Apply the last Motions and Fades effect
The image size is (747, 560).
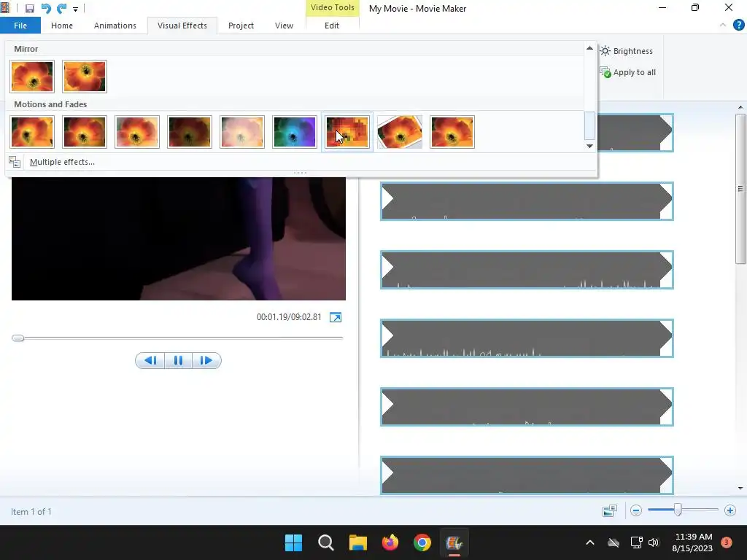(x=452, y=132)
